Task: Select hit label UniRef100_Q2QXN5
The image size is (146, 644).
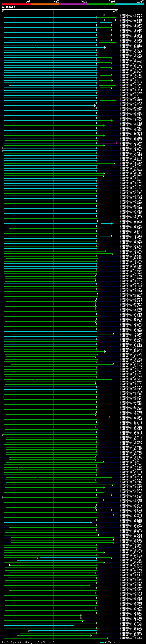Action: tap(131, 58)
